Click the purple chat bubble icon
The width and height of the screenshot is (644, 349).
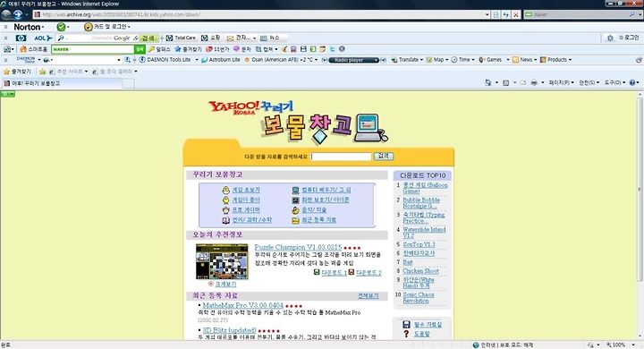[x=236, y=49]
